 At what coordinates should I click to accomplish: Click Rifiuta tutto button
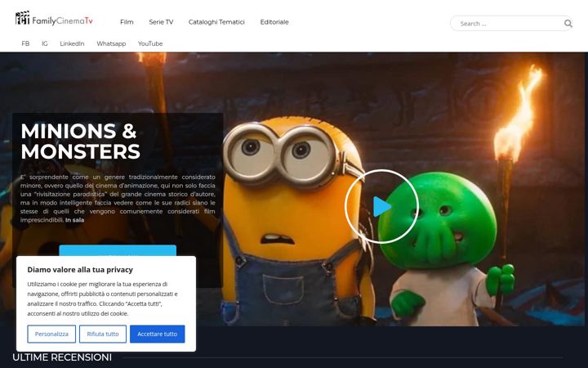click(103, 334)
